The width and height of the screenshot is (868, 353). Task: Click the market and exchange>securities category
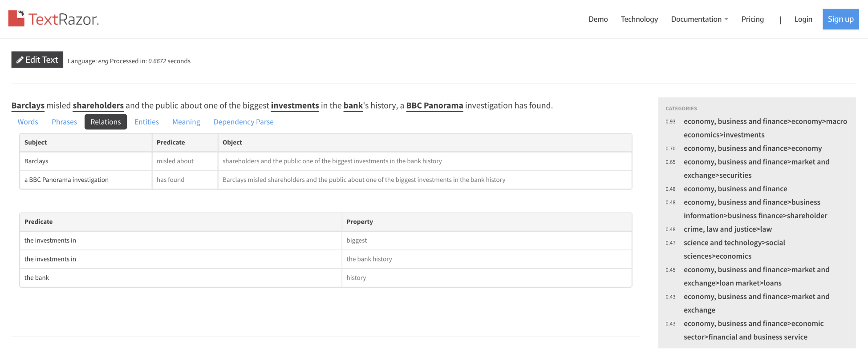[756, 168]
